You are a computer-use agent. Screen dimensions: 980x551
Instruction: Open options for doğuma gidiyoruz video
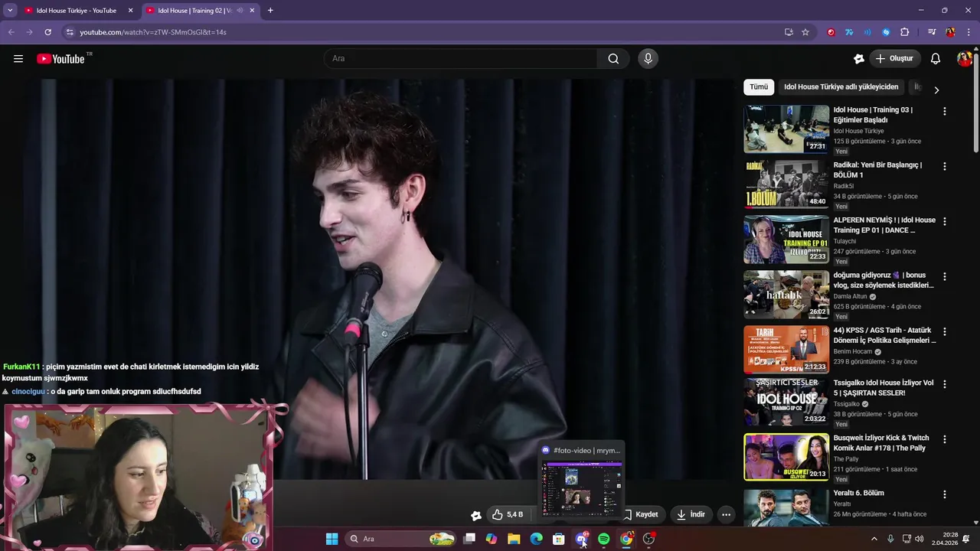pyautogui.click(x=944, y=276)
